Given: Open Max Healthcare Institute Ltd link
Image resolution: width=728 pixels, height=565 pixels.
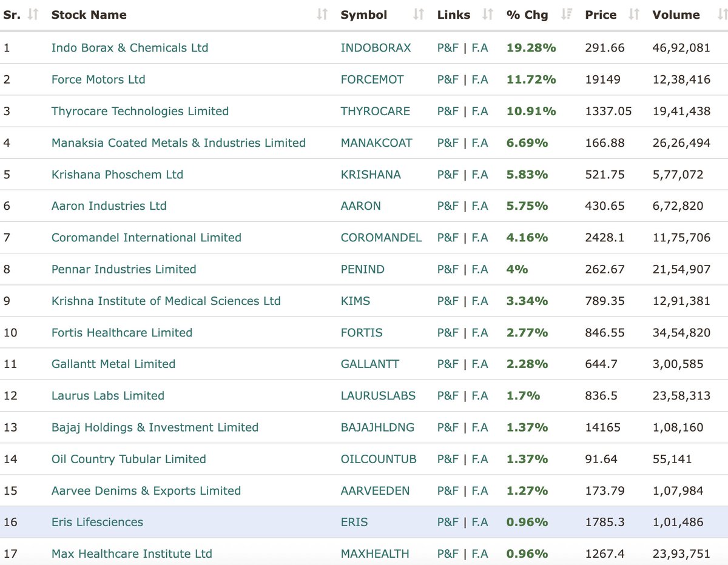Looking at the screenshot, I should [x=132, y=553].
